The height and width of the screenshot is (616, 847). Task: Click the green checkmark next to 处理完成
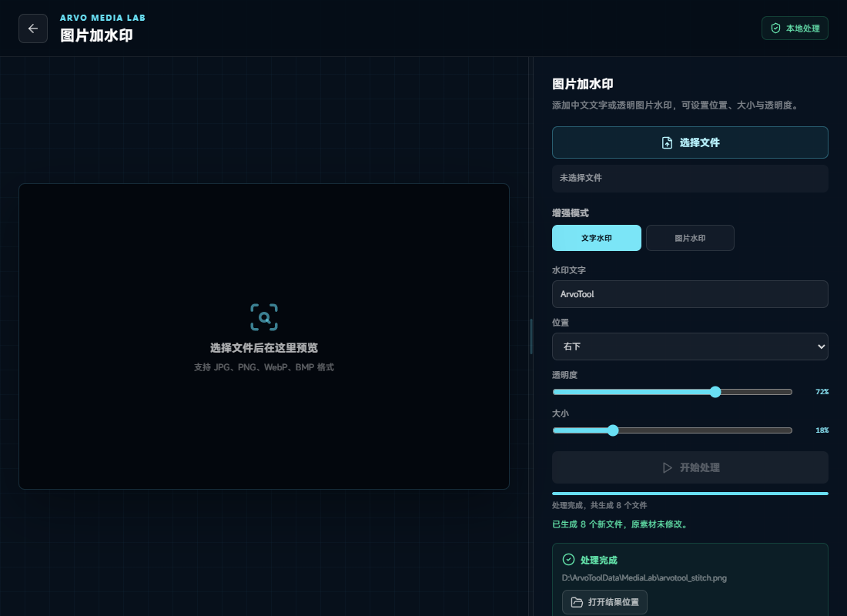(568, 560)
